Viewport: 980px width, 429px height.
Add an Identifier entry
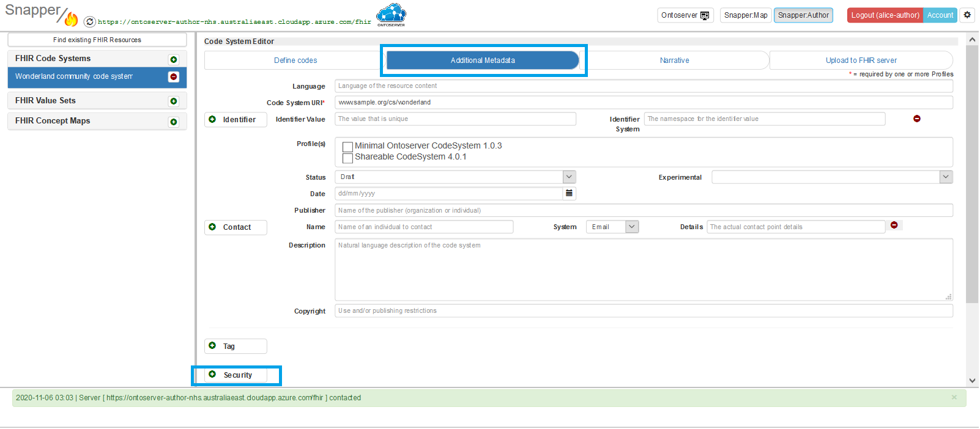[x=236, y=120]
